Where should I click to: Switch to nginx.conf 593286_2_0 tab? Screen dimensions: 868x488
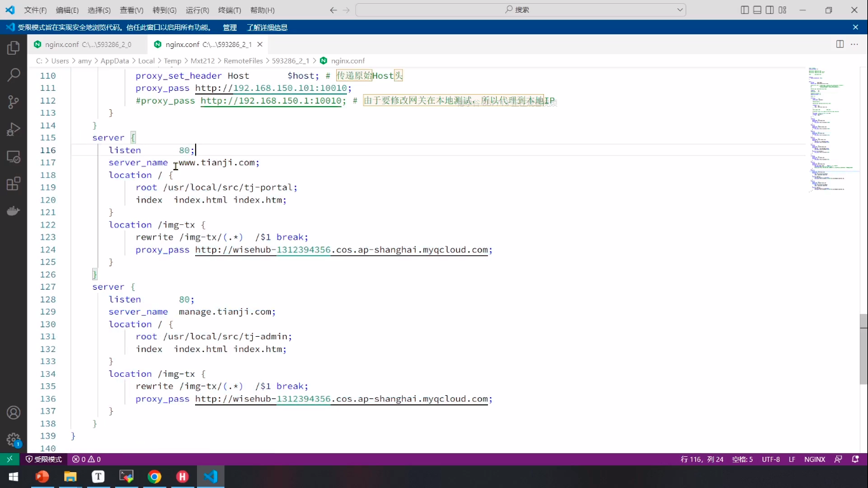point(88,44)
